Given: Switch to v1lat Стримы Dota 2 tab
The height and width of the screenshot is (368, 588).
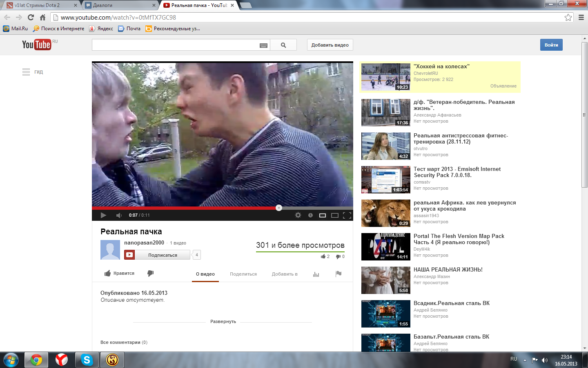Looking at the screenshot, I should pos(42,5).
